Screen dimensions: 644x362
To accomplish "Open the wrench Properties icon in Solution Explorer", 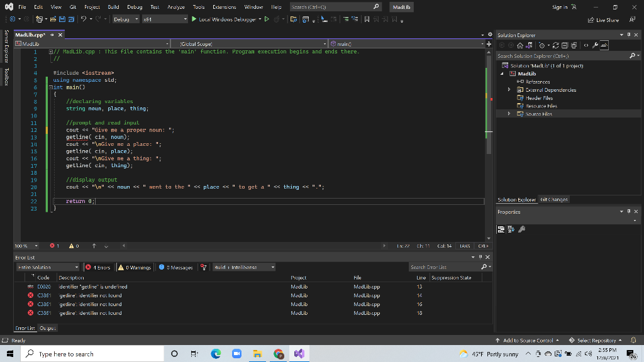I will (594, 45).
